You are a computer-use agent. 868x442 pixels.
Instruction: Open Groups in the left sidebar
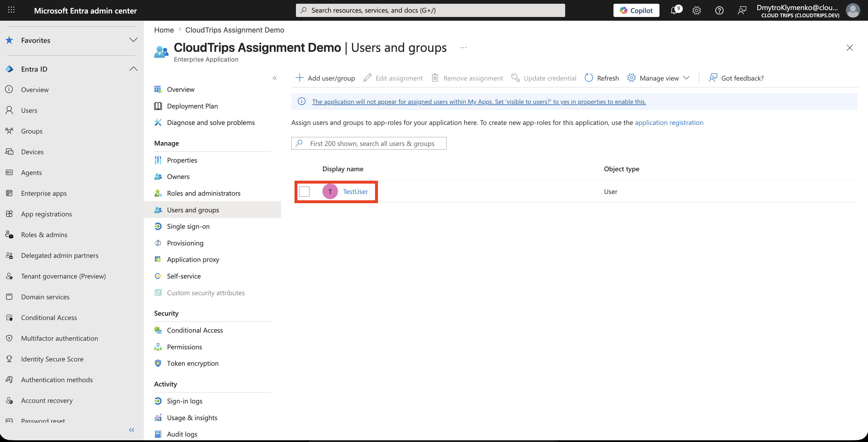tap(32, 131)
